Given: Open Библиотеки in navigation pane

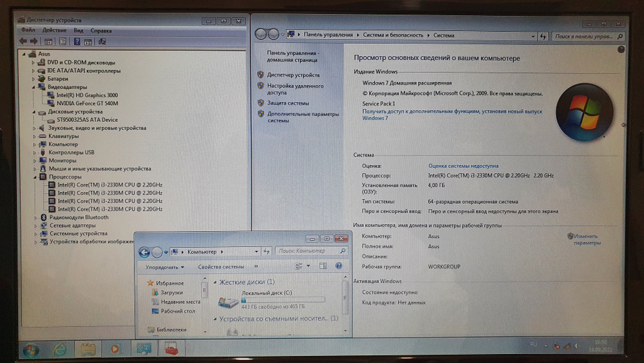Looking at the screenshot, I should tap(171, 329).
